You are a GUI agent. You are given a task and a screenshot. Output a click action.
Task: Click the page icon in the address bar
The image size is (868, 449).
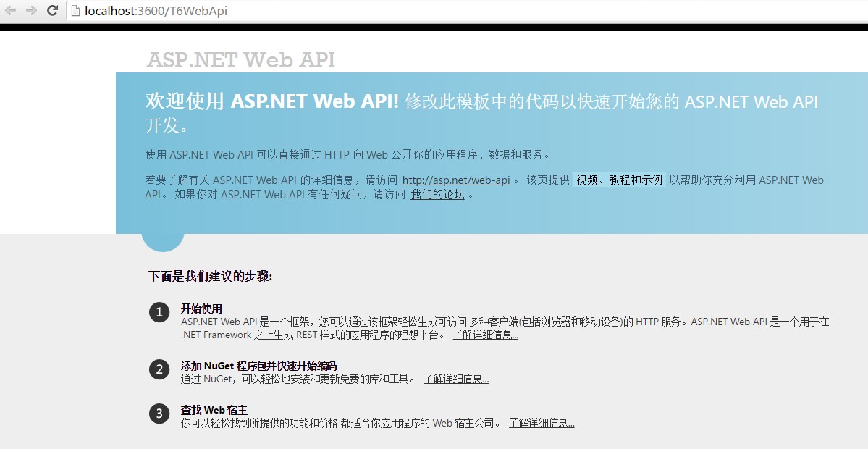coord(77,11)
